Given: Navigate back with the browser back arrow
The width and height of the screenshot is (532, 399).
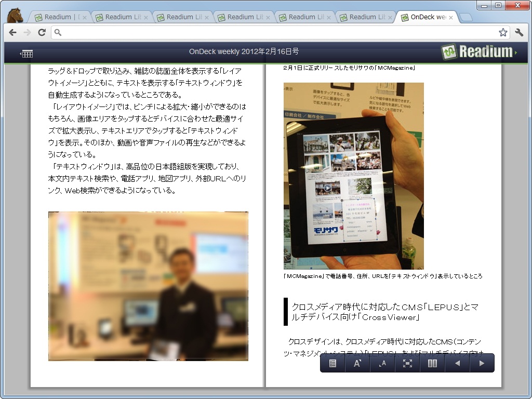Looking at the screenshot, I should tap(12, 32).
